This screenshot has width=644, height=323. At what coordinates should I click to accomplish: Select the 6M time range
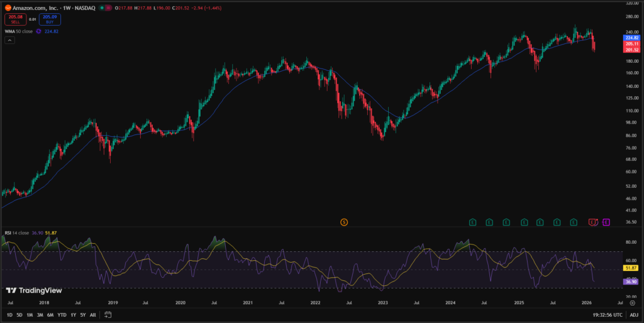50,315
